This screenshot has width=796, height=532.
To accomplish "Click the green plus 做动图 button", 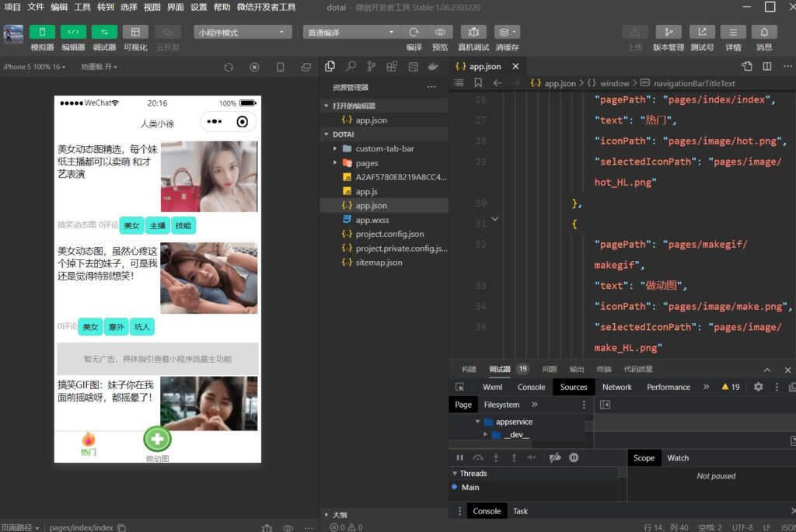I will pyautogui.click(x=157, y=439).
